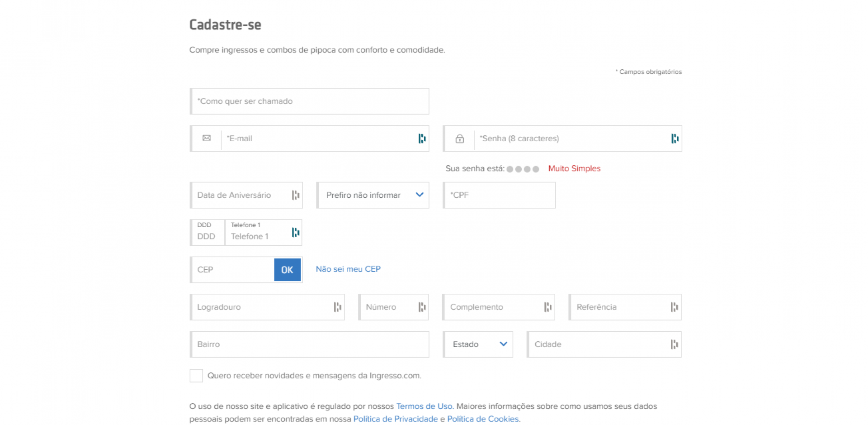Screen dimensions: 868x425
Task: Click the autofill icon in the Senha field
Action: coord(675,138)
